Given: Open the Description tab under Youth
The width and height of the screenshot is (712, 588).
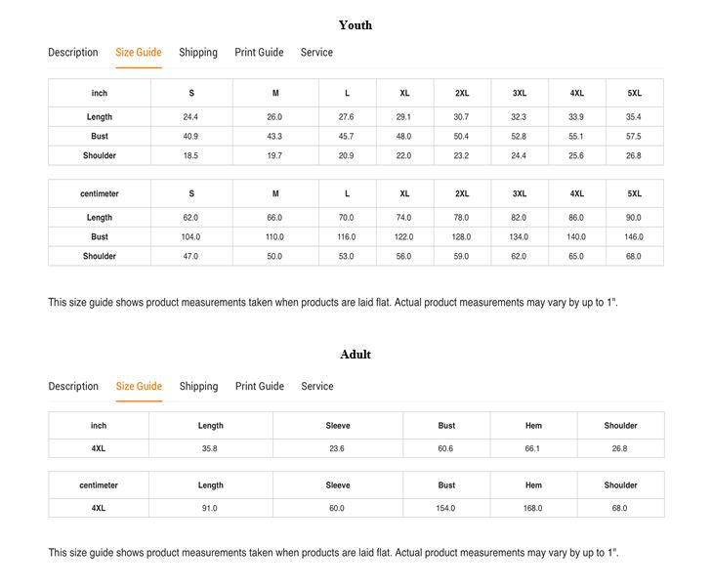Looking at the screenshot, I should pos(73,53).
